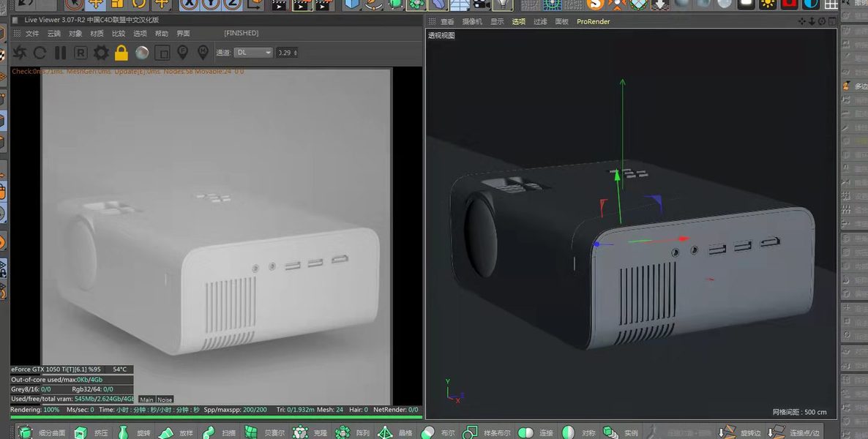The image size is (868, 439).
Task: Add 扫描 sweep generator
Action: 218,432
